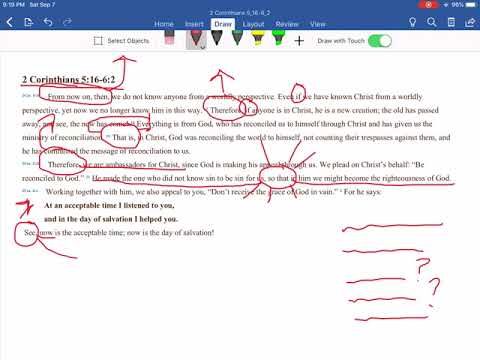Tap screen recording indicator in status bar
This screenshot has height=360, width=480.
coord(428,5)
